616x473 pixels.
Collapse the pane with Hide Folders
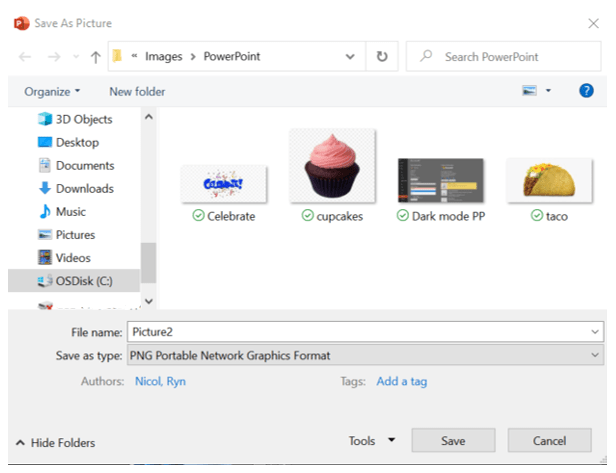[55, 442]
